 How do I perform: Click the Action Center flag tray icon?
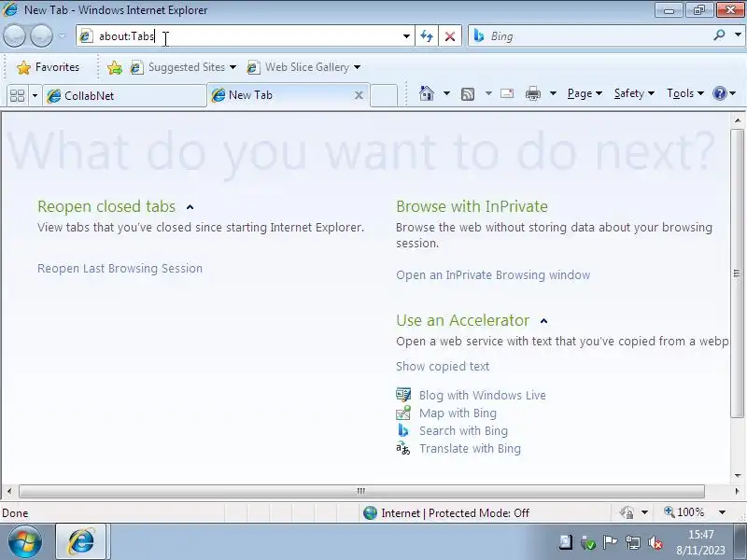tap(611, 542)
